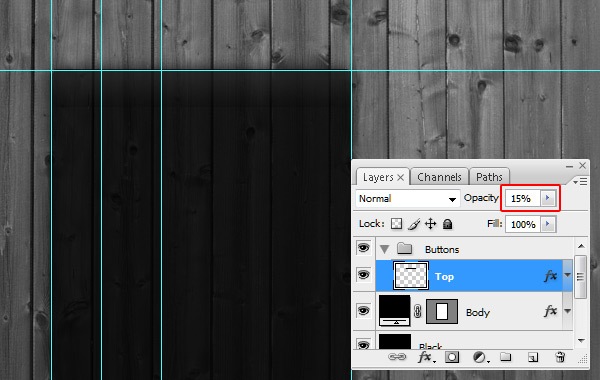Open the blend mode Normal dropdown
The height and width of the screenshot is (380, 600).
click(x=408, y=199)
